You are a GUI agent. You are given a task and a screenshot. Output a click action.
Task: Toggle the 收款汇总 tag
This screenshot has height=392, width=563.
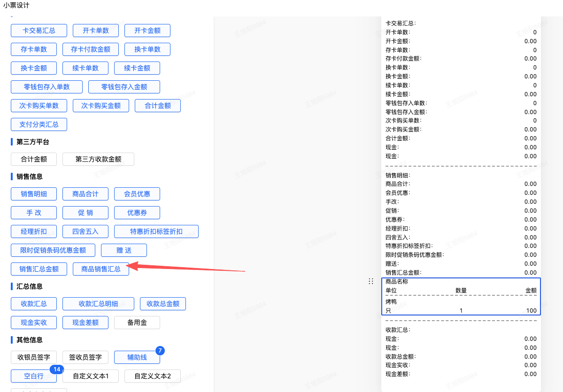(34, 304)
